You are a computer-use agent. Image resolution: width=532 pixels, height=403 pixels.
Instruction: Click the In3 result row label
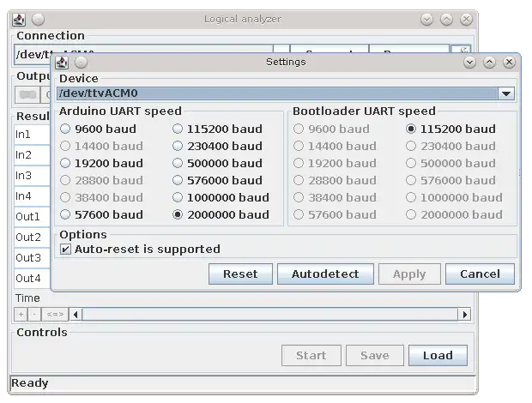click(23, 176)
